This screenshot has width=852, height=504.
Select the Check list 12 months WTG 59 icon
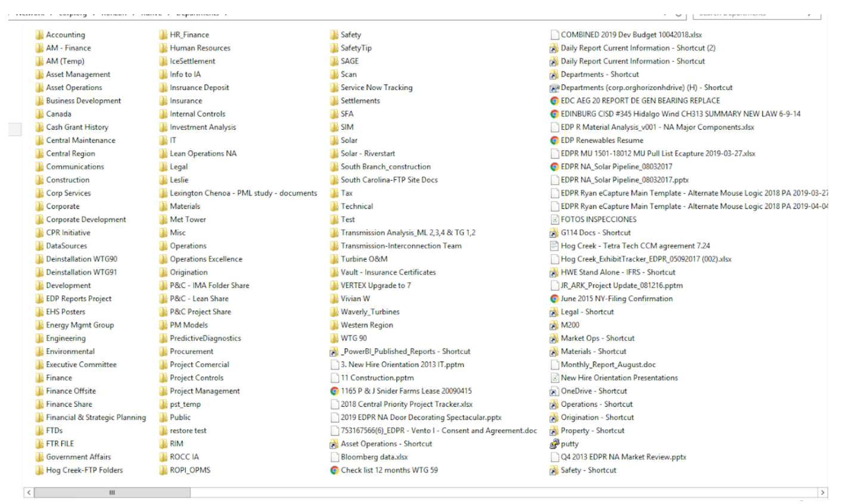[x=334, y=470]
